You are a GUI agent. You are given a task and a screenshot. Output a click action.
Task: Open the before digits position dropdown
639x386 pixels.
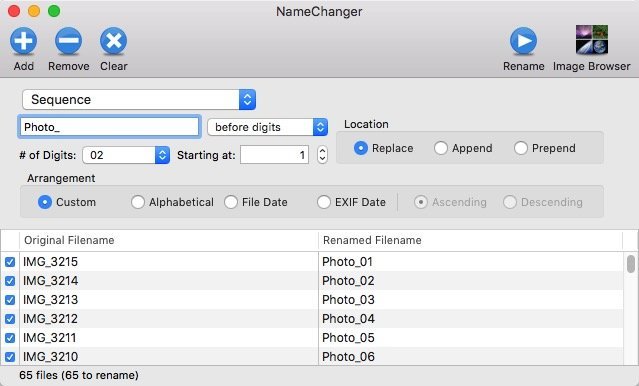(267, 127)
